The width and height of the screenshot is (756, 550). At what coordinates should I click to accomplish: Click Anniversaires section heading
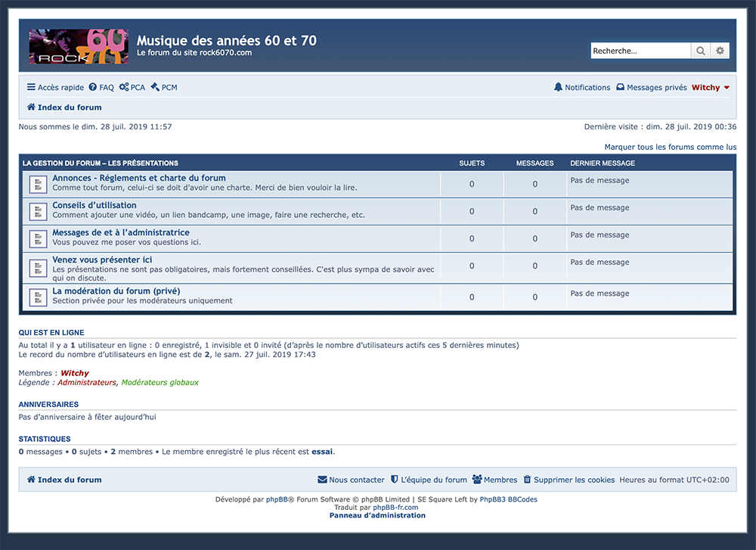click(48, 404)
